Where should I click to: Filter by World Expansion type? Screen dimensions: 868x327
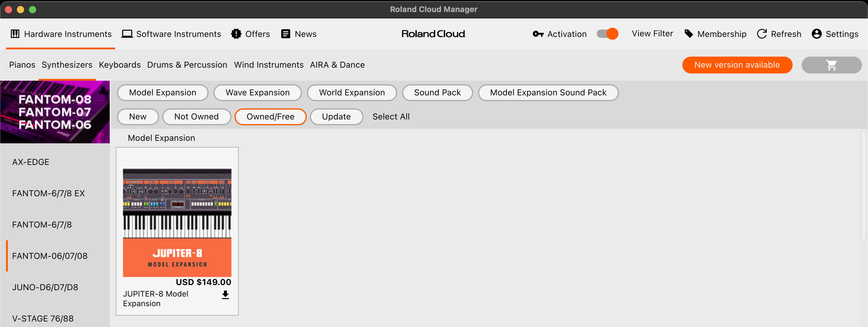pyautogui.click(x=352, y=93)
